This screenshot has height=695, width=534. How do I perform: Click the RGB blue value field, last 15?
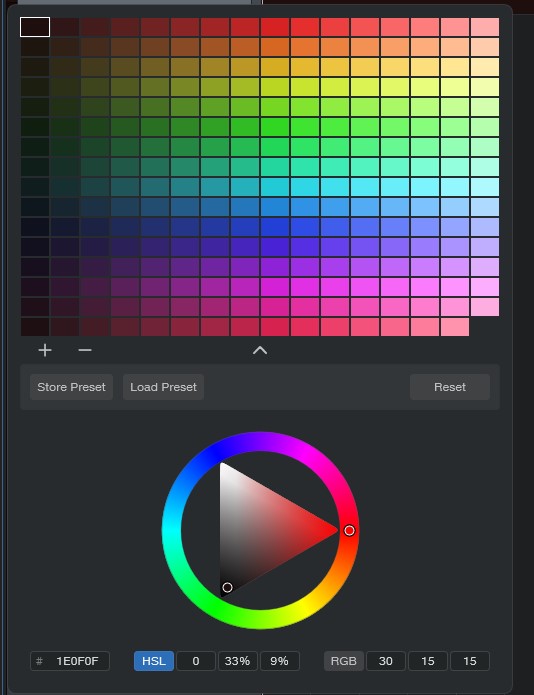point(470,661)
